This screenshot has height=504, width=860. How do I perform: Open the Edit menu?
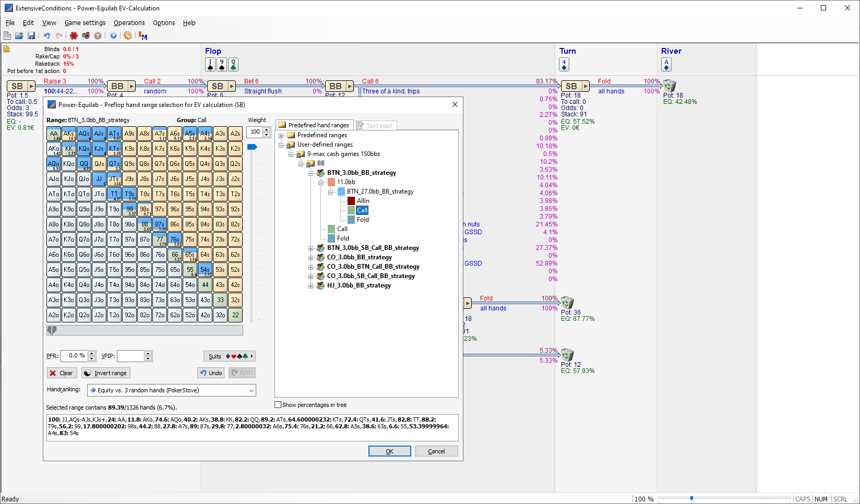[28, 23]
